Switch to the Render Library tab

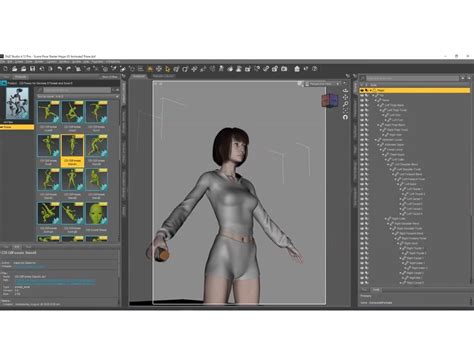[x=164, y=76]
